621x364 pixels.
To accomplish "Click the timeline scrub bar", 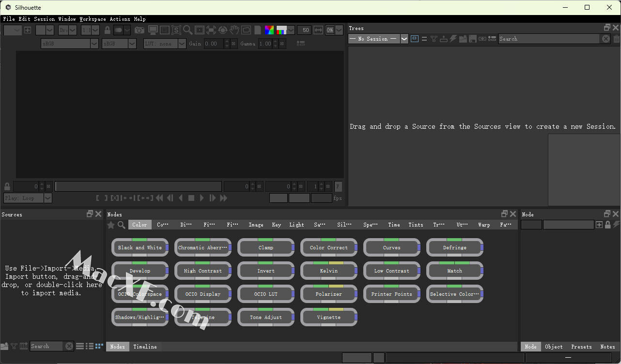I will tap(138, 186).
